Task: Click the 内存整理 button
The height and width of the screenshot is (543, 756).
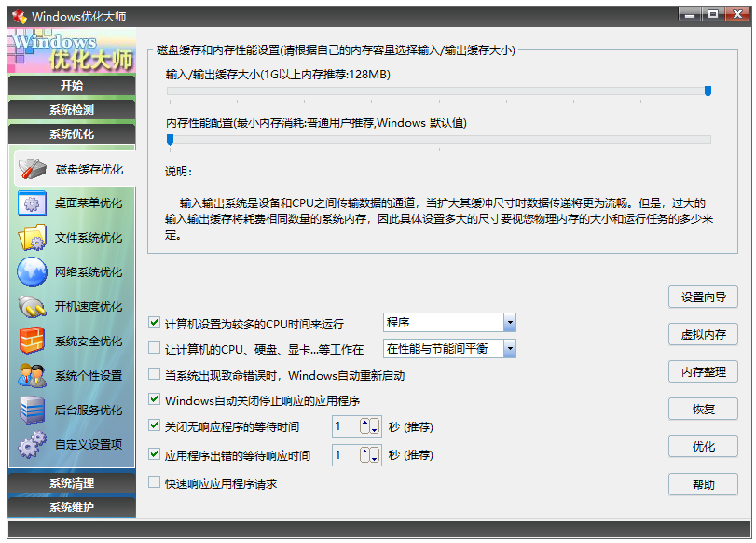Action: tap(703, 371)
